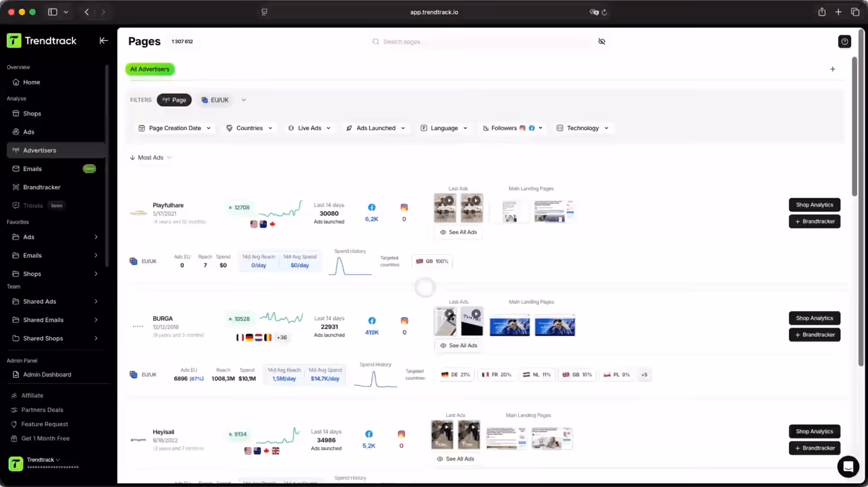Click Get 1 Month Free
Image resolution: width=868 pixels, height=487 pixels.
click(x=45, y=439)
